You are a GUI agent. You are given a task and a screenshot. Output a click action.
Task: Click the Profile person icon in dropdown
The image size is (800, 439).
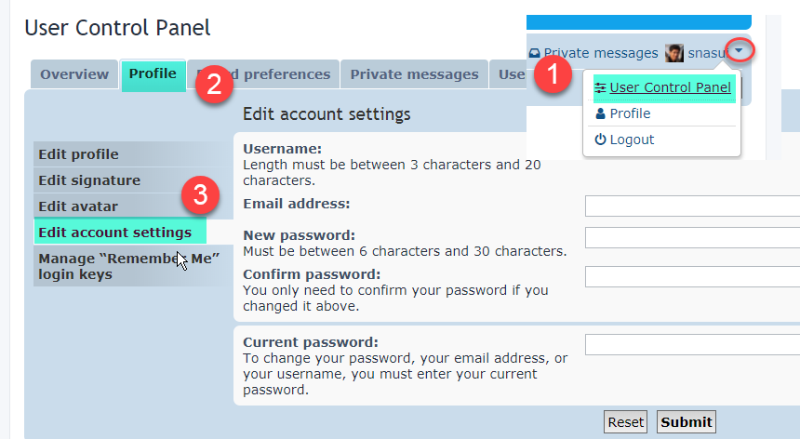(600, 114)
